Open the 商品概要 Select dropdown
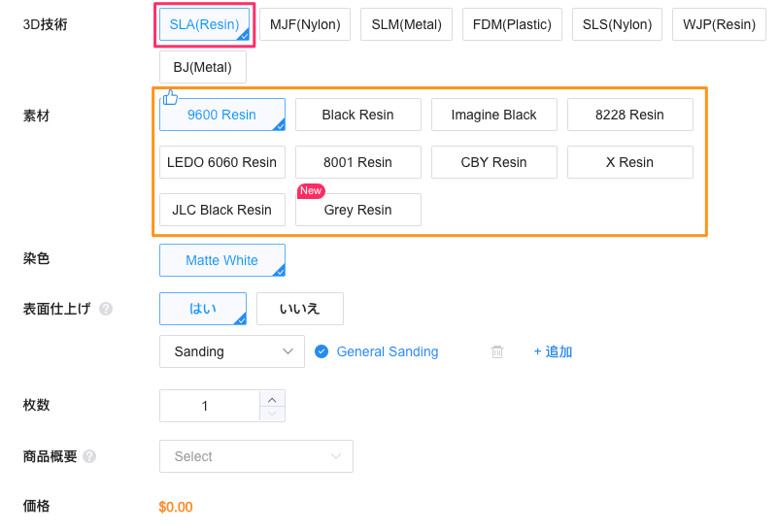Image resolution: width=779 pixels, height=532 pixels. [x=255, y=456]
